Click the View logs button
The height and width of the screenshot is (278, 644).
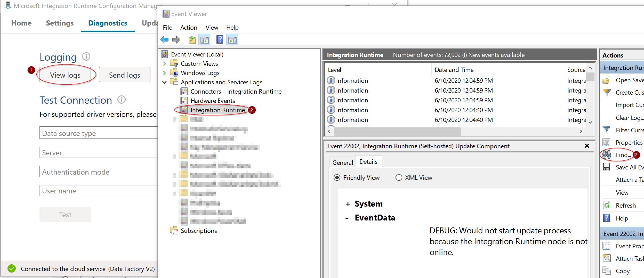(x=65, y=75)
